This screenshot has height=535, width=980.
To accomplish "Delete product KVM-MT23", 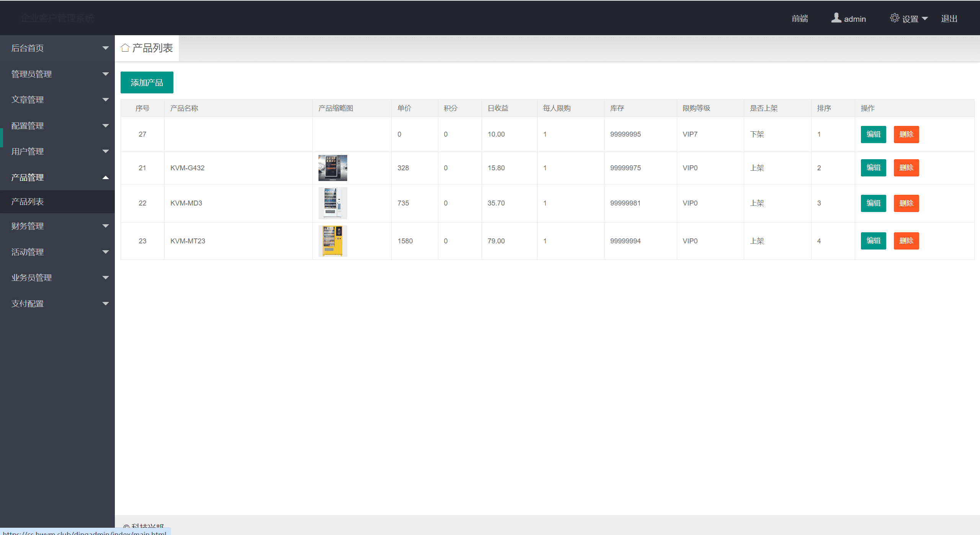I will click(x=906, y=241).
